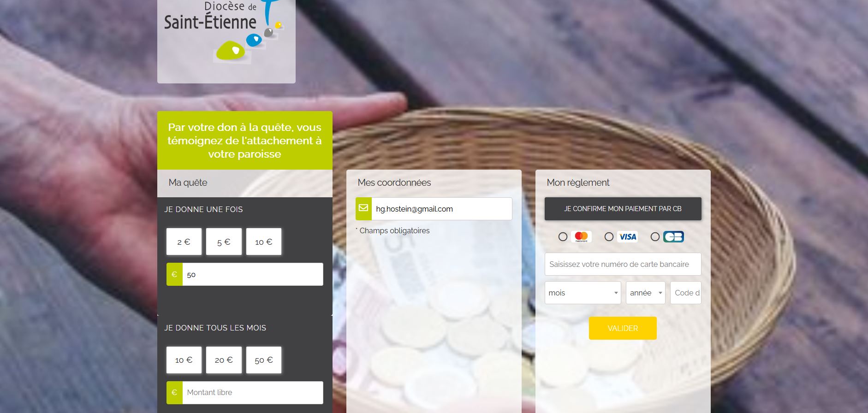Image resolution: width=868 pixels, height=413 pixels.
Task: Click the yellow VALIDER button
Action: point(623,328)
